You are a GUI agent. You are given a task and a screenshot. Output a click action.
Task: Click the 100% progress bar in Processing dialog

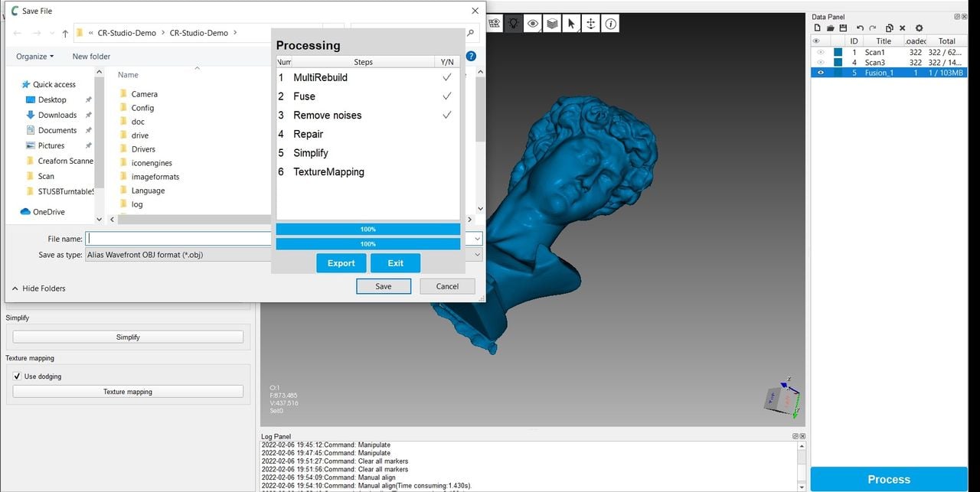367,229
